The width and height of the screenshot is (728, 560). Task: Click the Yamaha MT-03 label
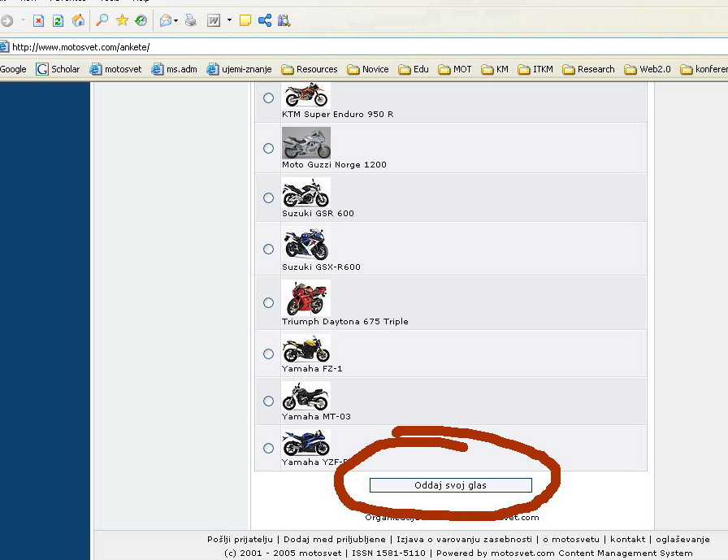pos(316,416)
